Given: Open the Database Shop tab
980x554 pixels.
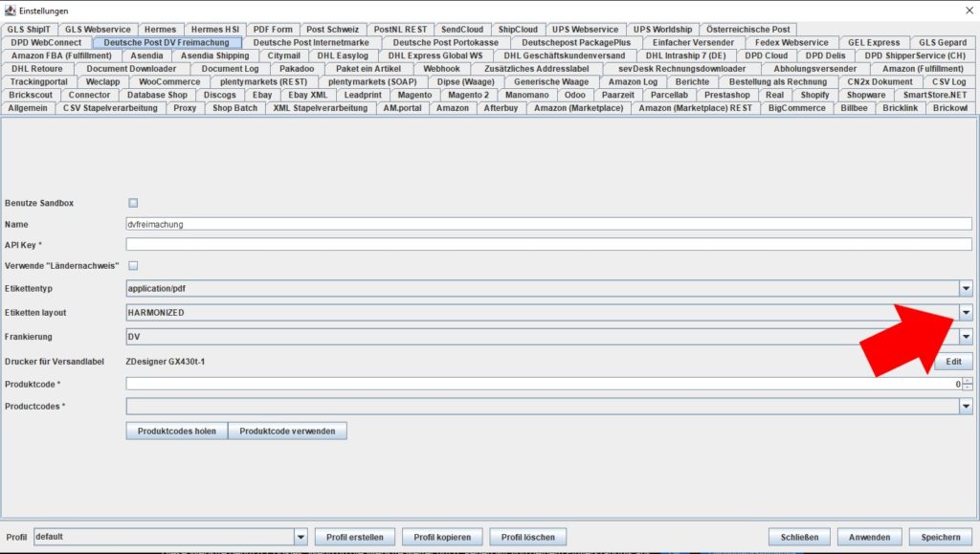Looking at the screenshot, I should [158, 95].
